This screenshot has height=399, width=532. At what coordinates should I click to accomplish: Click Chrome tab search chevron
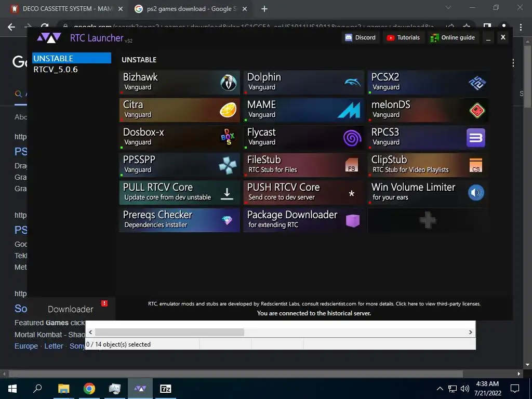(448, 7)
